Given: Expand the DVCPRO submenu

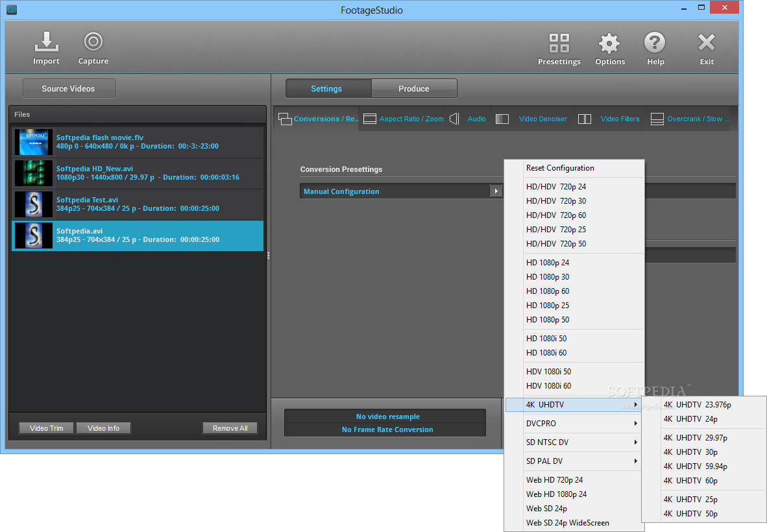Looking at the screenshot, I should pos(574,424).
